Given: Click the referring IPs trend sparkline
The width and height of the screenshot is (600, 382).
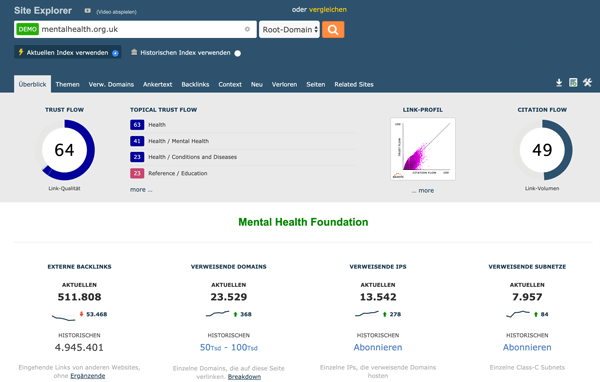Looking at the screenshot, I should 367,314.
